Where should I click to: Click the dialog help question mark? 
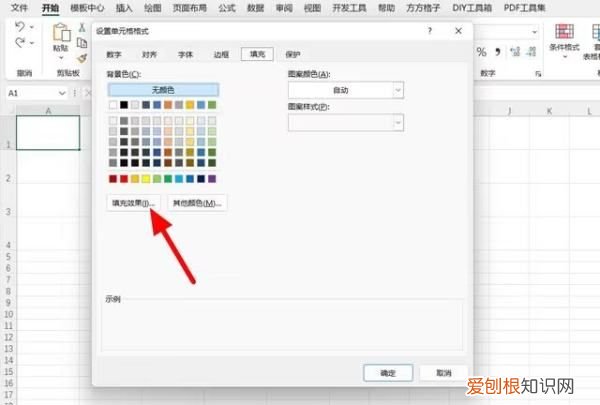pyautogui.click(x=430, y=31)
